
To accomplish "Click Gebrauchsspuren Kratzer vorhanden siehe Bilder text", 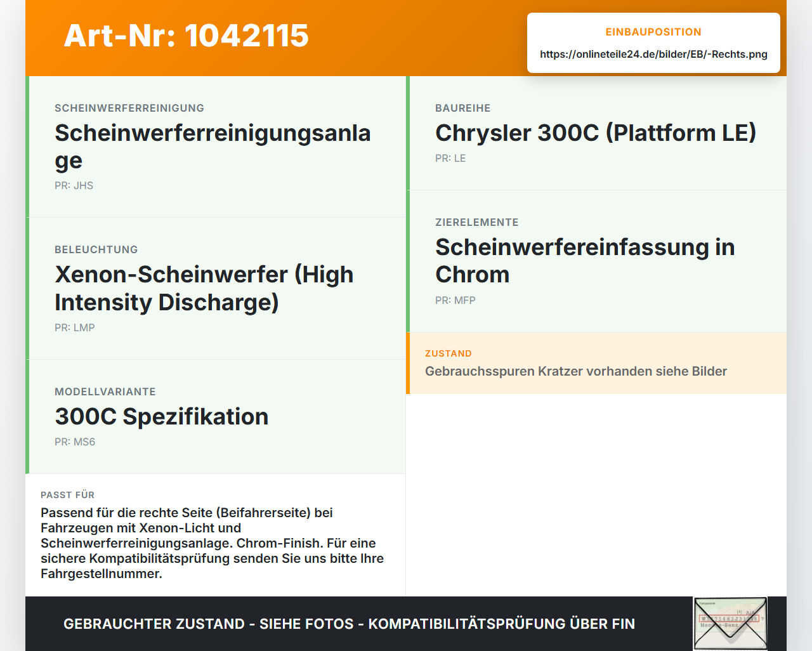I will point(576,372).
